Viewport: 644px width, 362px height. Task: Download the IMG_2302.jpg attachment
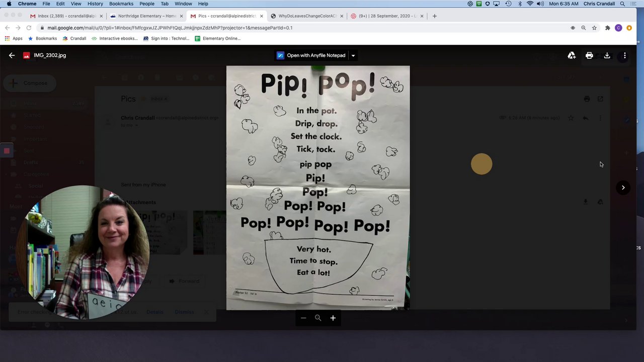[607, 55]
